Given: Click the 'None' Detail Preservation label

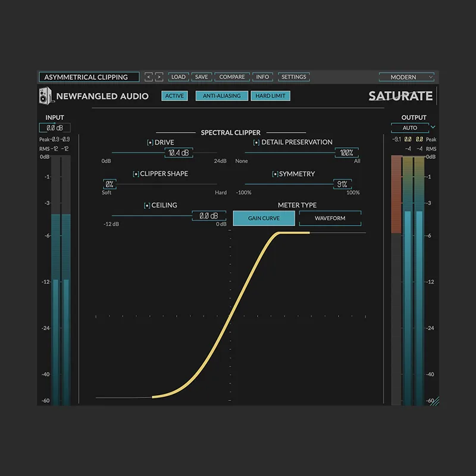Looking at the screenshot, I should point(242,161).
